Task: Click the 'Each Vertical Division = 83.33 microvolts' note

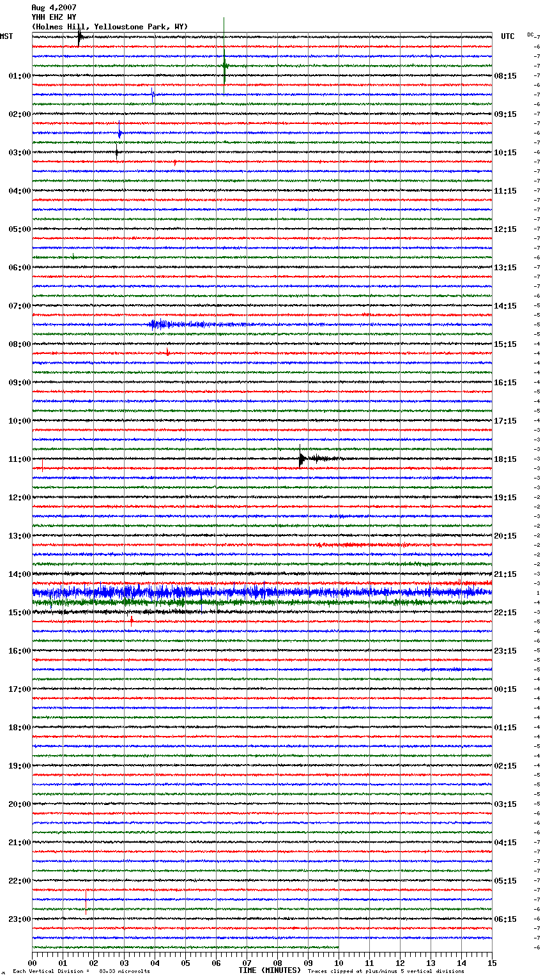Action: pos(82,972)
